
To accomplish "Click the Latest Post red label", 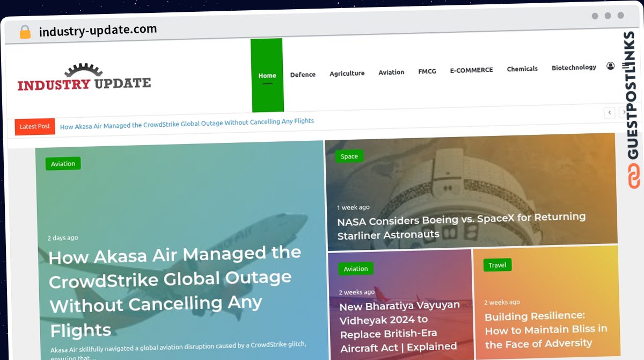I will (35, 126).
